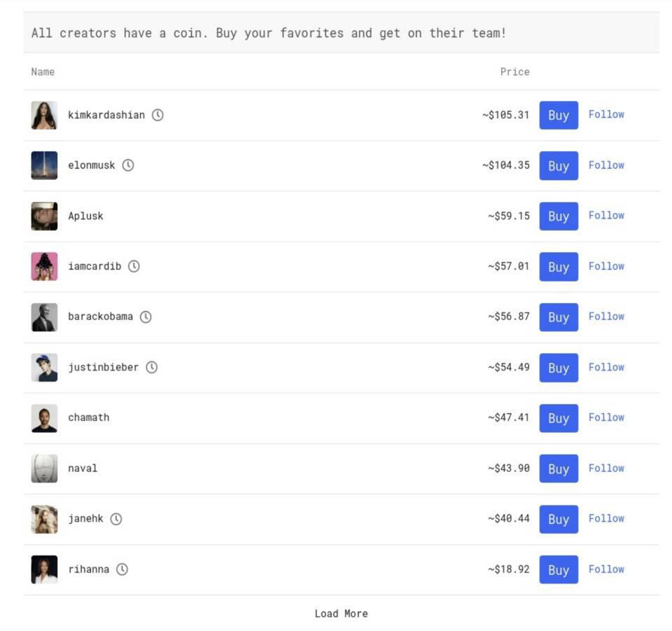Buy the rihanna coin
The image size is (672, 631).
(558, 570)
